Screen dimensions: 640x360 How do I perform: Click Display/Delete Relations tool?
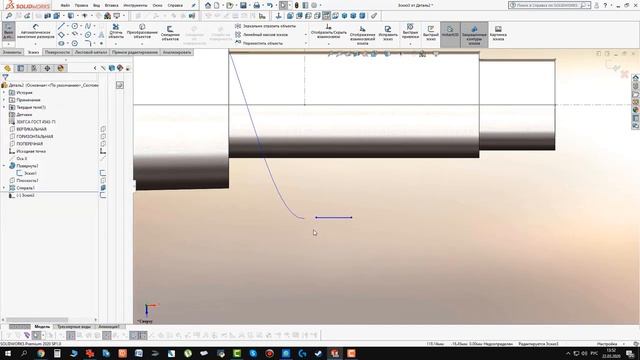(x=328, y=31)
